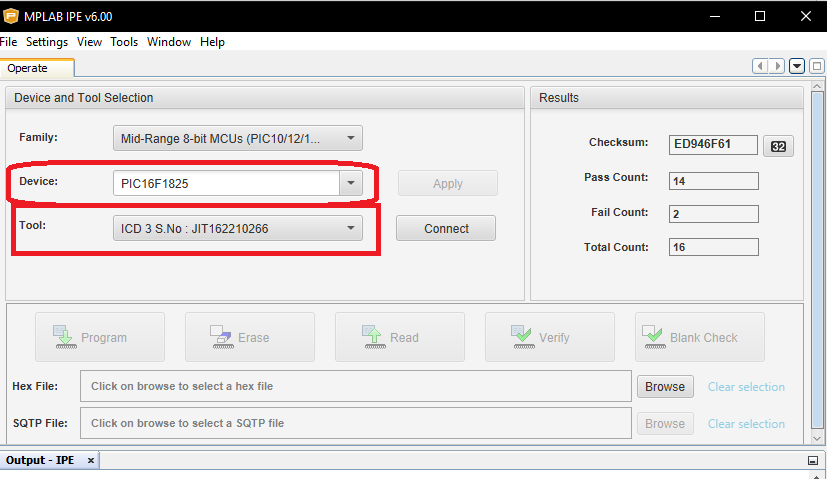Screen dimensions: 827x483
Task: Open the Help menu
Action: coord(212,42)
